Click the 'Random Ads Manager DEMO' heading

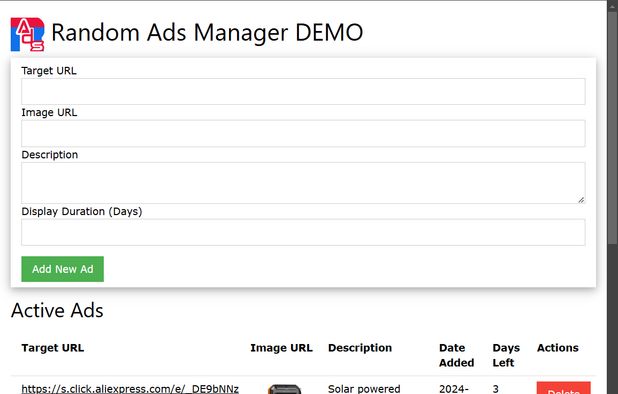pos(207,32)
